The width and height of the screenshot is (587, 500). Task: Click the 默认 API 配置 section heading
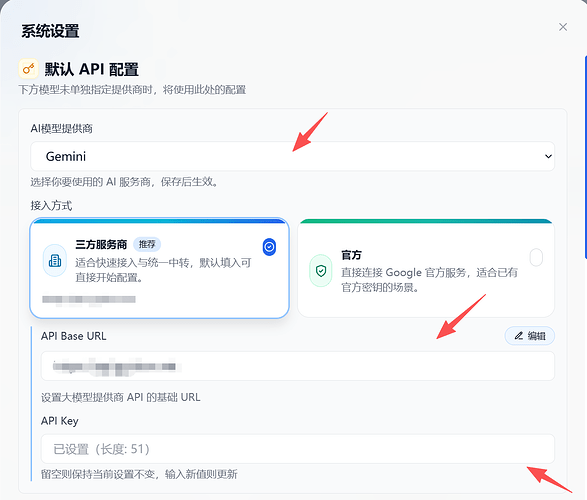[x=92, y=69]
